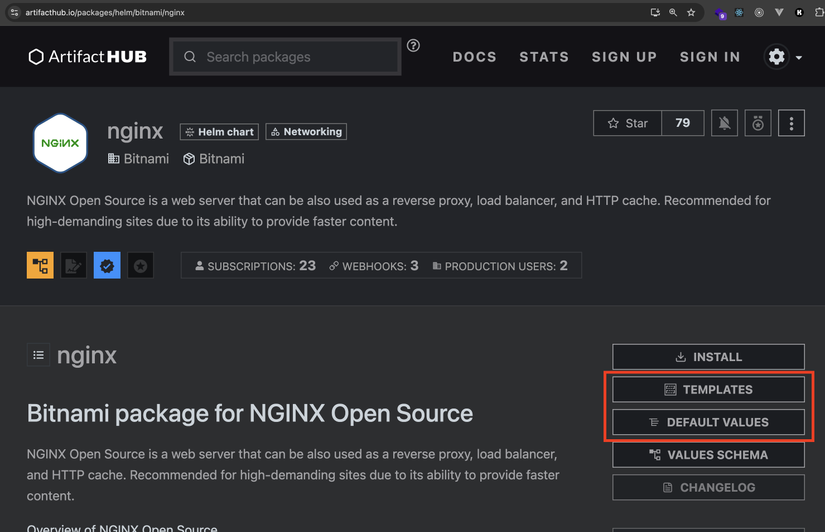Open the search tips question mark
The height and width of the screenshot is (532, 825).
pyautogui.click(x=414, y=46)
